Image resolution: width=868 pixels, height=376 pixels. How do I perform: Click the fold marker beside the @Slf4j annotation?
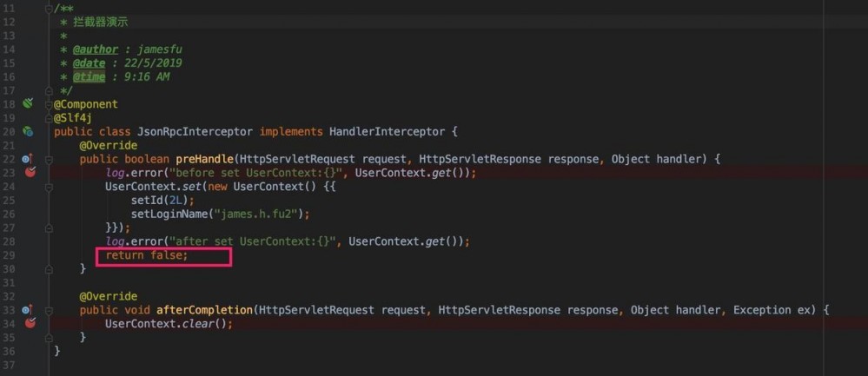point(49,117)
